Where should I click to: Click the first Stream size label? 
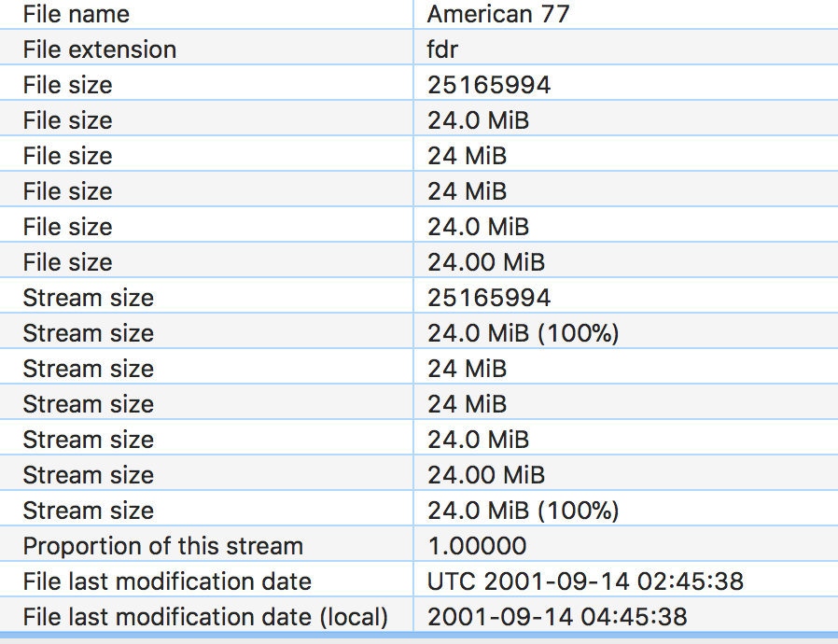pyautogui.click(x=88, y=298)
